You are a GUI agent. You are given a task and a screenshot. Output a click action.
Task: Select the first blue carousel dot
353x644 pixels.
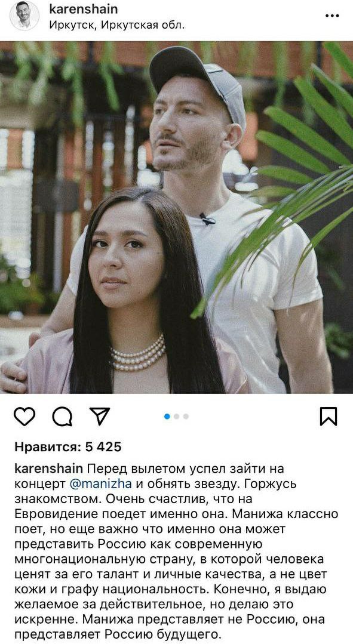point(167,417)
